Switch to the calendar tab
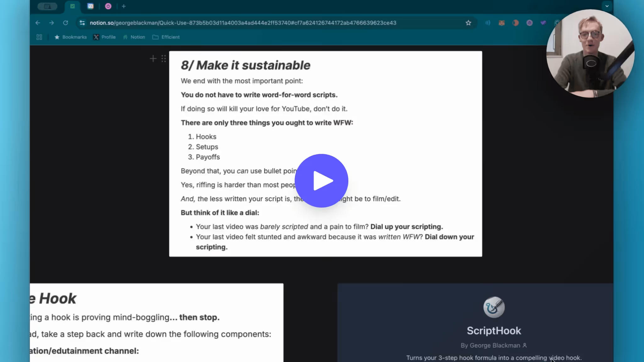This screenshot has width=644, height=362. click(91, 6)
